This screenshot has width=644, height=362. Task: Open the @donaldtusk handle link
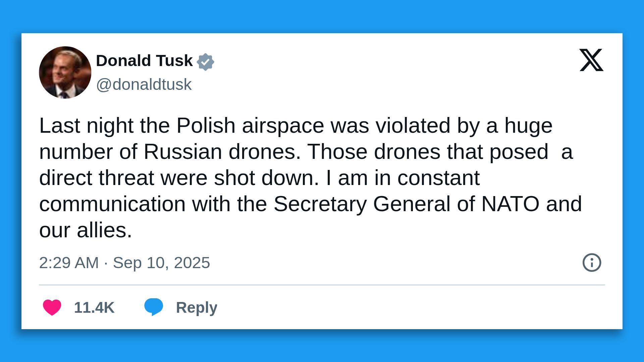144,84
